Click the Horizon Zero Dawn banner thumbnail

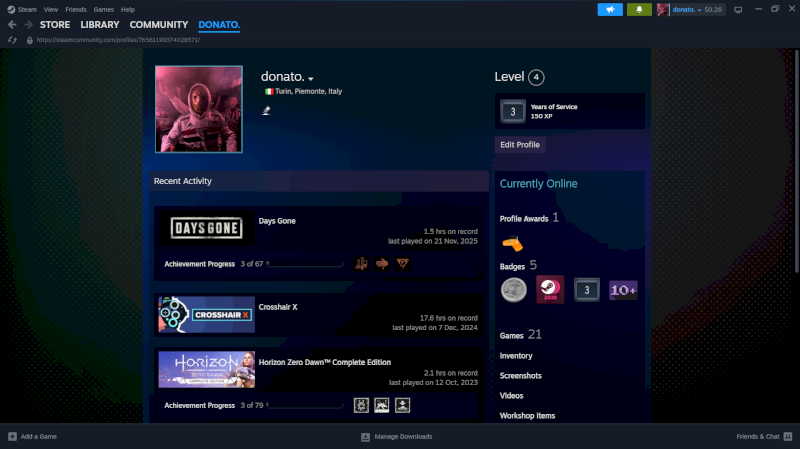pos(207,369)
